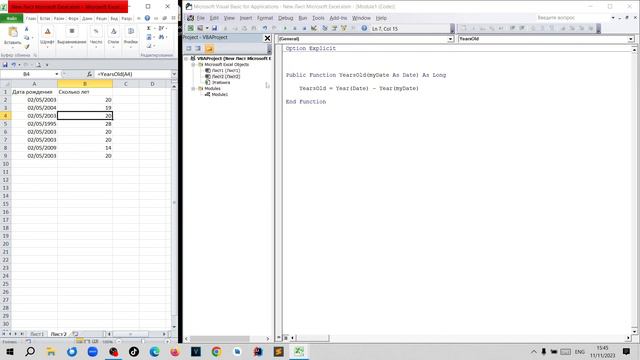Close the Project - VBAProject panel
Image resolution: width=640 pixels, height=360 pixels.
click(267, 38)
